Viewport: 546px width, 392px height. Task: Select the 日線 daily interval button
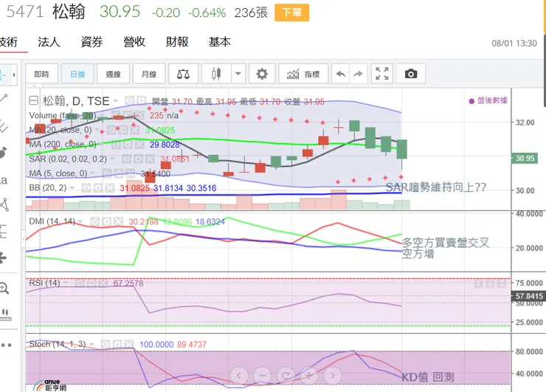tap(77, 74)
